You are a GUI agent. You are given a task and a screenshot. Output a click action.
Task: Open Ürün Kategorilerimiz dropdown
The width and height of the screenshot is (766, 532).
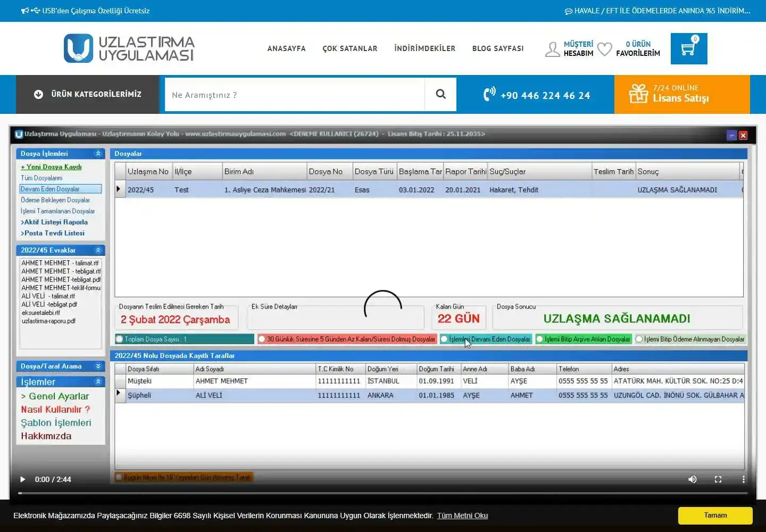tap(88, 94)
